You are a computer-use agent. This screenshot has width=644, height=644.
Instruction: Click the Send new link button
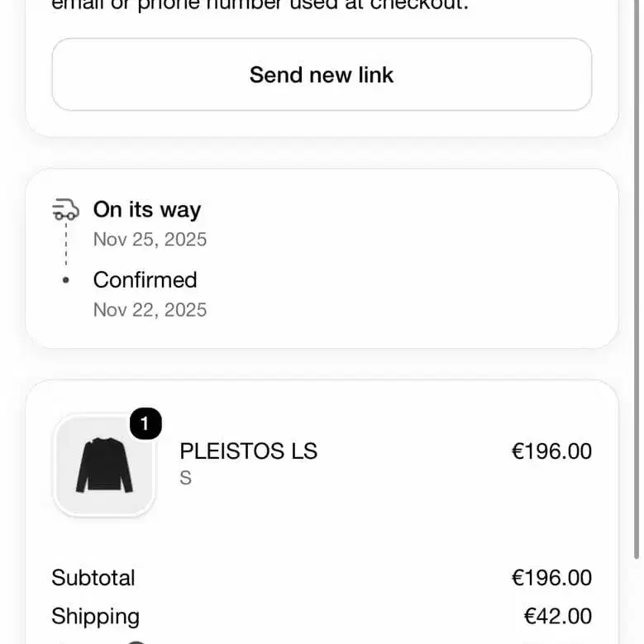tap(322, 74)
